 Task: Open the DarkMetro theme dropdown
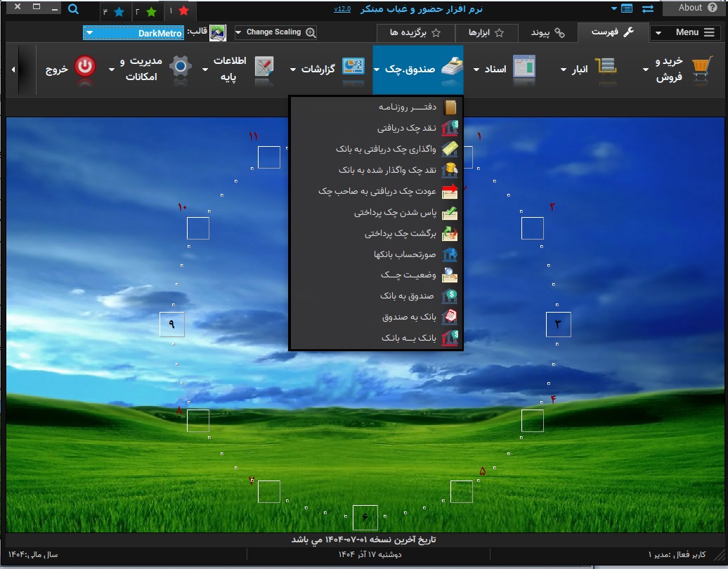point(134,32)
